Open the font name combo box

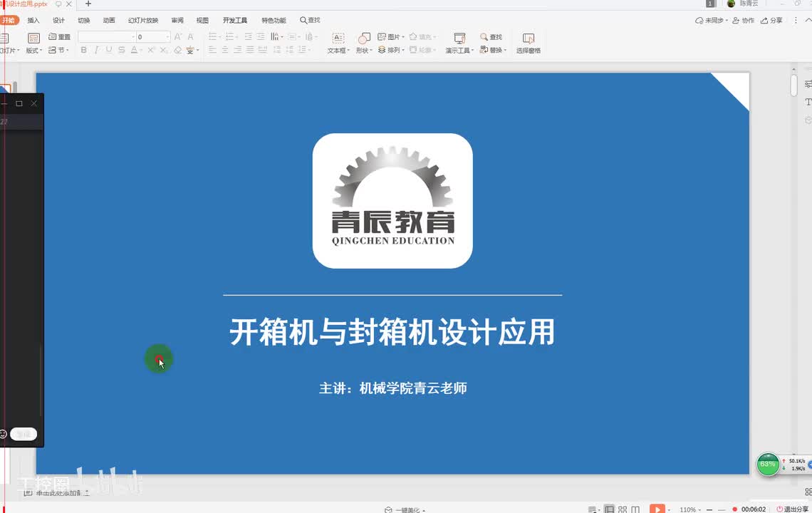pos(107,37)
